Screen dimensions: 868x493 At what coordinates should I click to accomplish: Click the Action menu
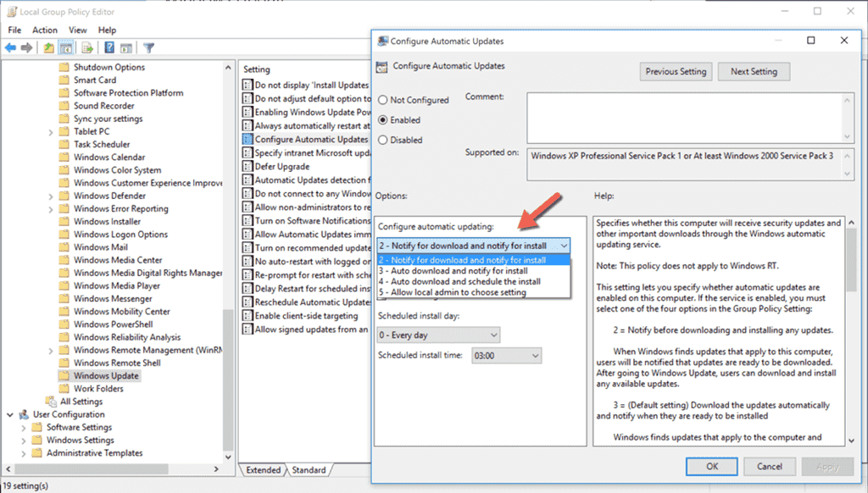(44, 30)
